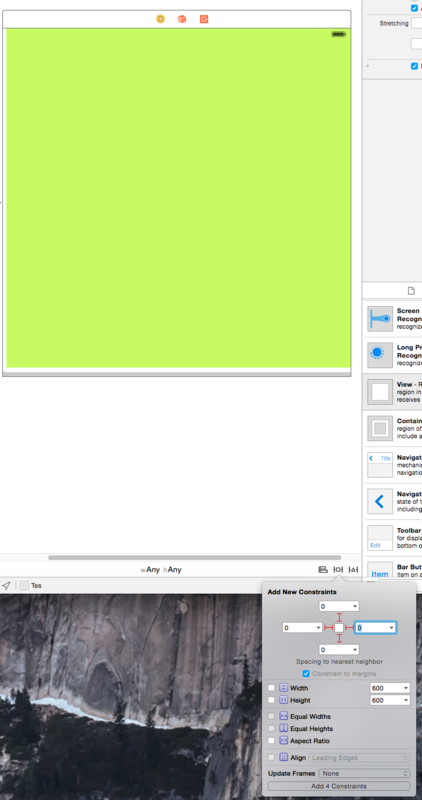Open the Align constraints menu icon
This screenshot has height=800, width=422.
(323, 569)
